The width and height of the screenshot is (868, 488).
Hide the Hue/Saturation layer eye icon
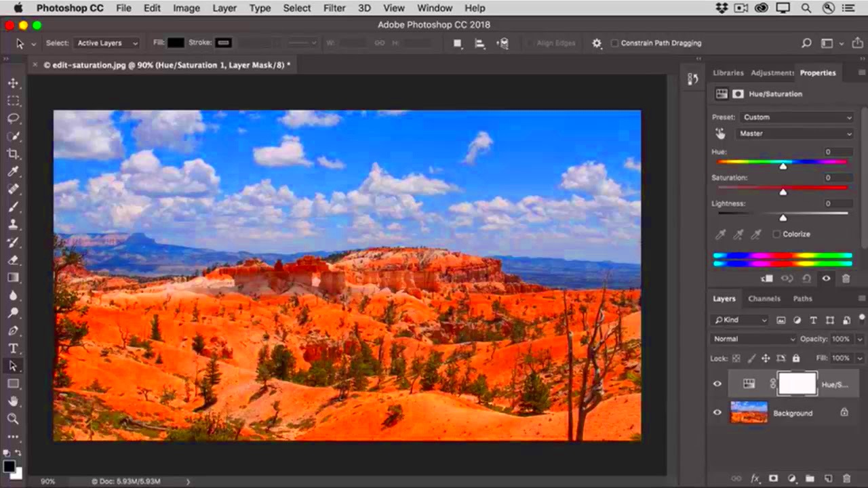pos(717,384)
